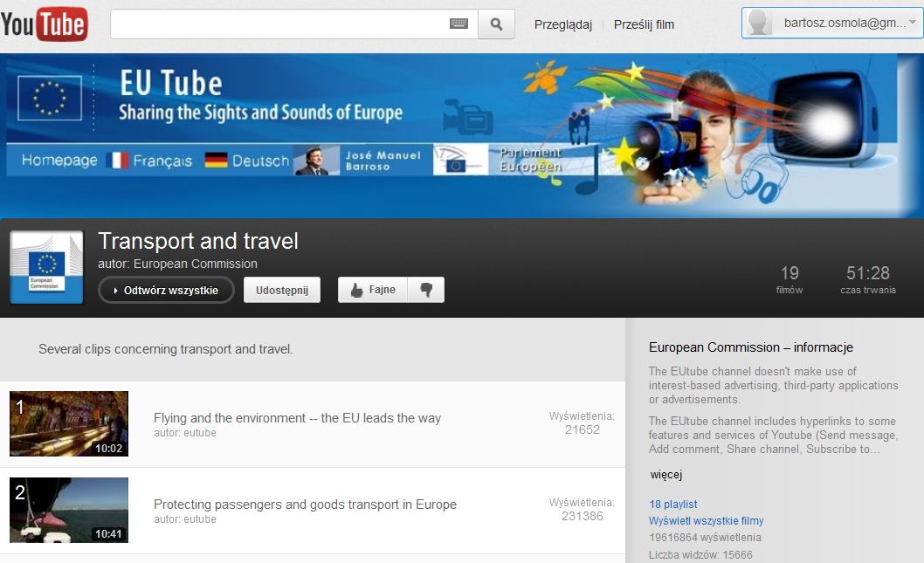Open the Prześlij film link
This screenshot has width=924, height=563.
(x=644, y=24)
